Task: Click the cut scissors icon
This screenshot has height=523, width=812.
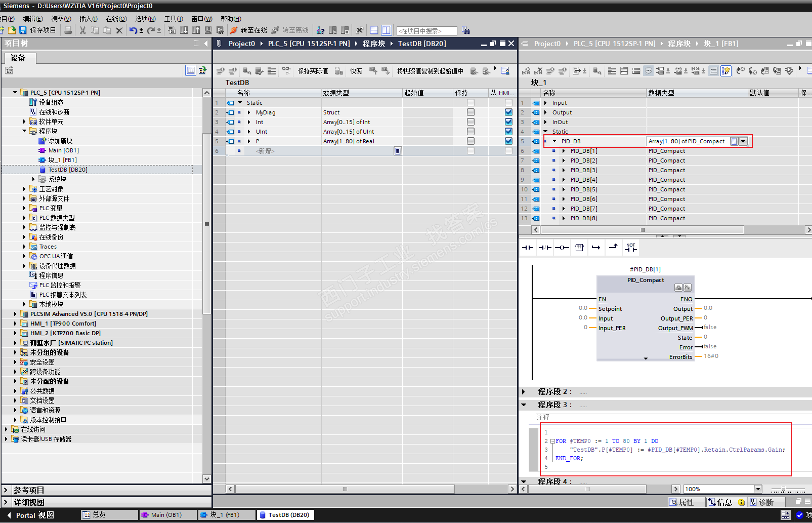Action: click(83, 30)
